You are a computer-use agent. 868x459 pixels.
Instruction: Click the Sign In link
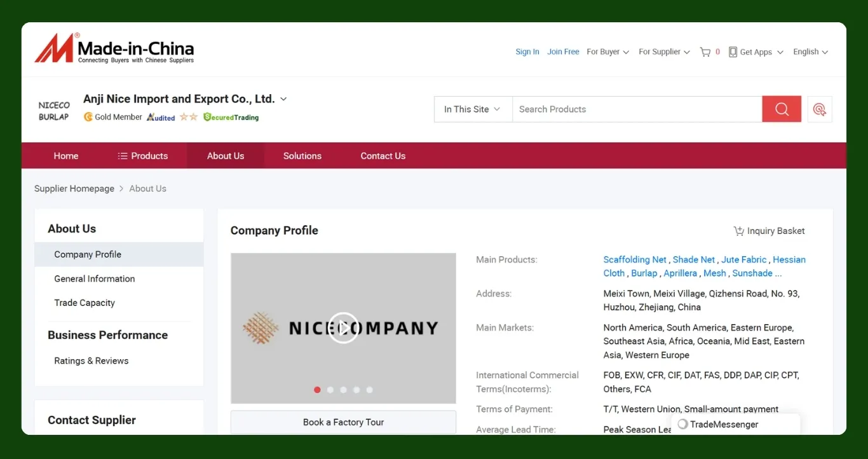tap(527, 52)
